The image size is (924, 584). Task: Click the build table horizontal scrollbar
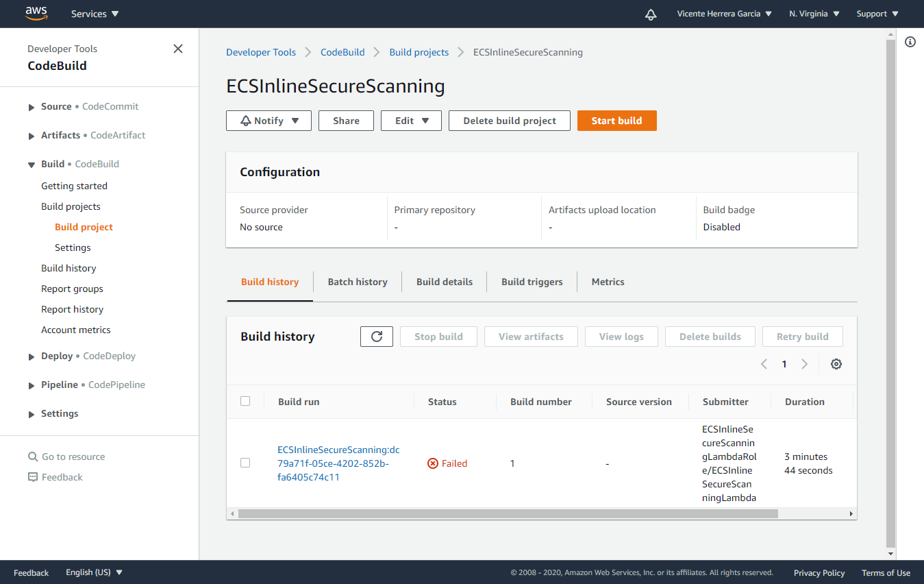coord(508,513)
